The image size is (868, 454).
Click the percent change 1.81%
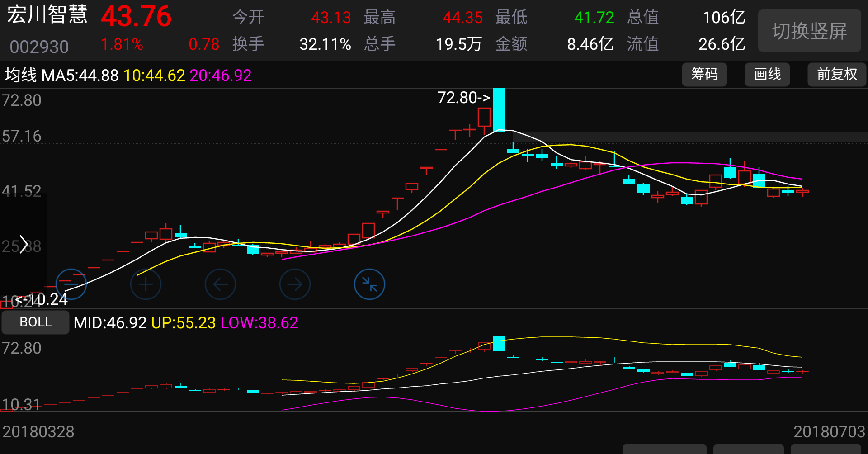tap(122, 44)
